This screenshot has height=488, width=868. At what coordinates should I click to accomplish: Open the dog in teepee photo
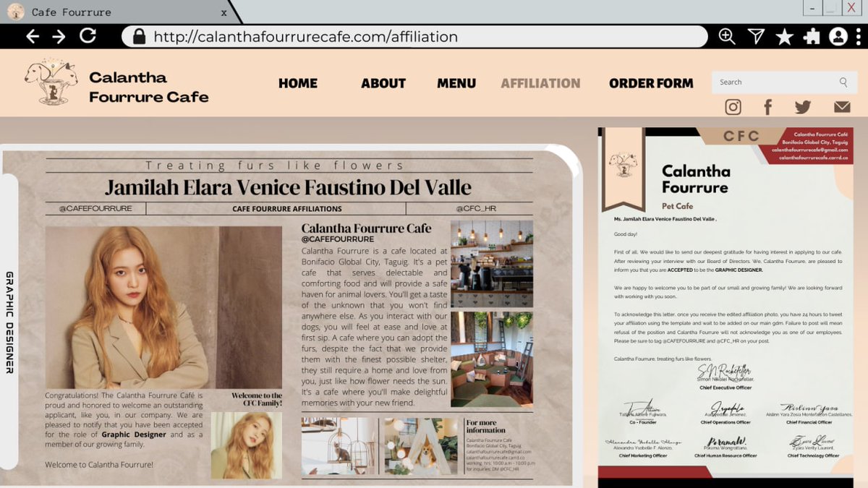pyautogui.click(x=422, y=446)
